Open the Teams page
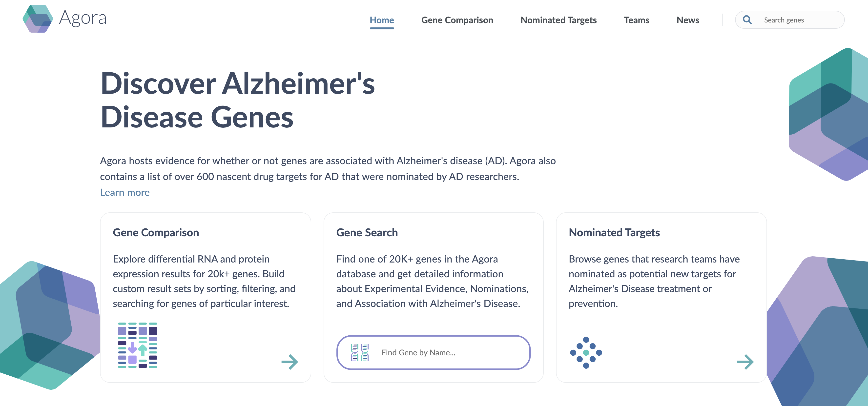This screenshot has height=406, width=868. click(x=636, y=20)
